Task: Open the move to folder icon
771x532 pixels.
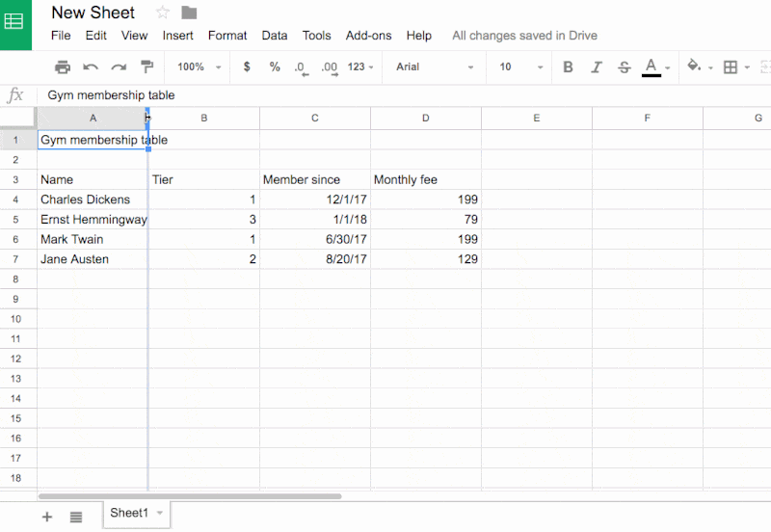Action: tap(189, 13)
